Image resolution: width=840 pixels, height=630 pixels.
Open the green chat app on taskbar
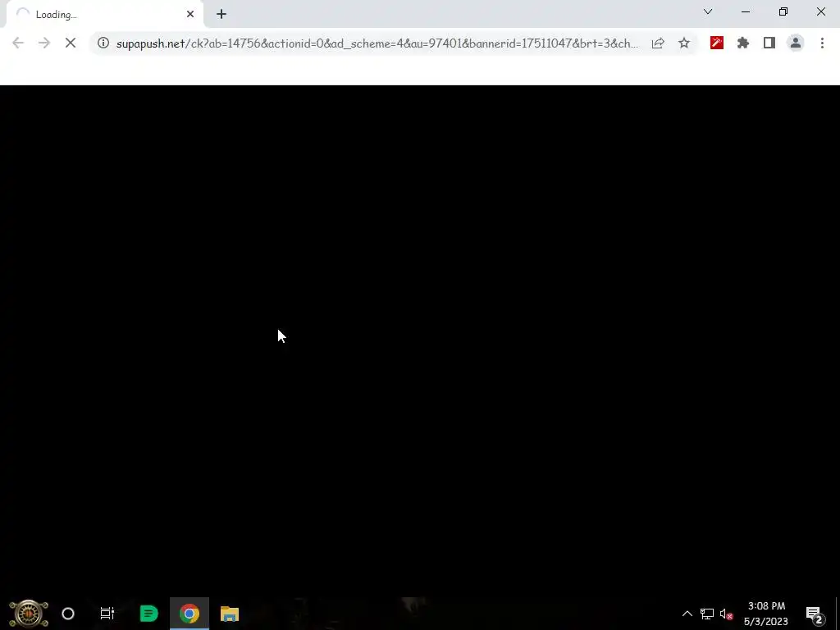click(149, 614)
